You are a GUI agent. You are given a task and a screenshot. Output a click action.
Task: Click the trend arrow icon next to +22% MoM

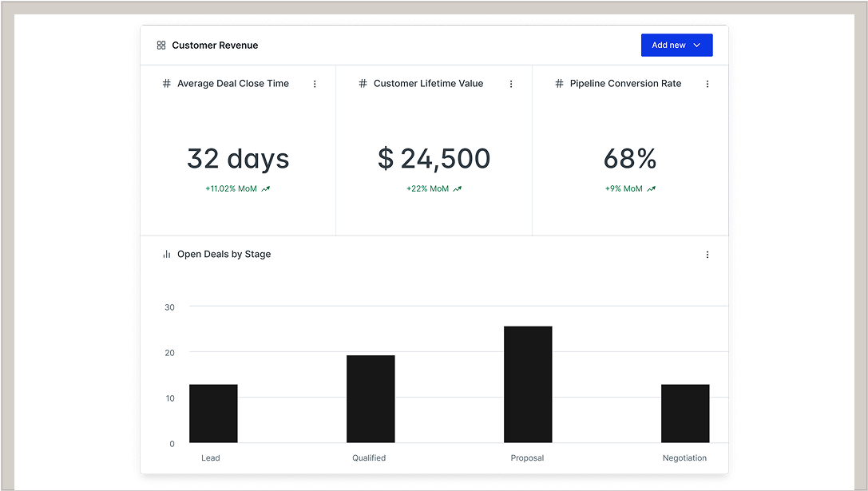tap(458, 189)
